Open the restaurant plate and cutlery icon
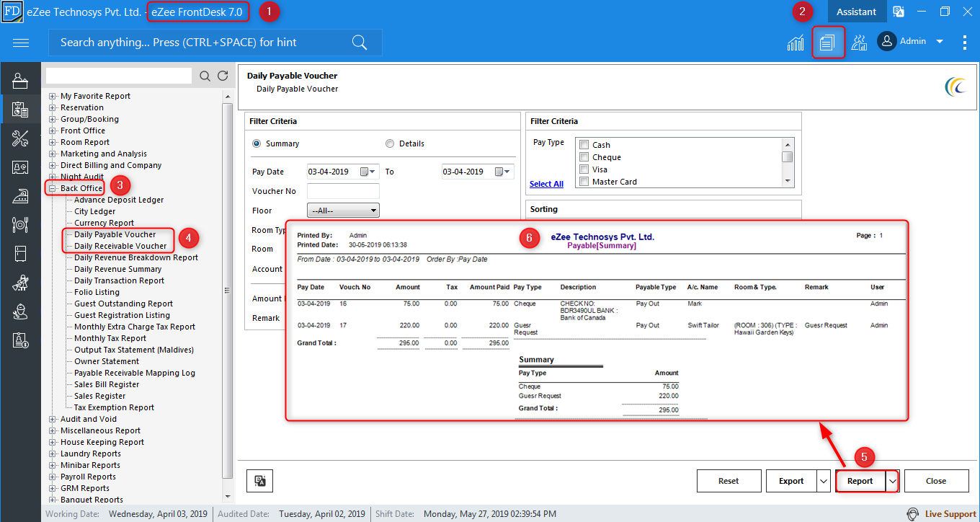980x522 pixels. [20, 225]
